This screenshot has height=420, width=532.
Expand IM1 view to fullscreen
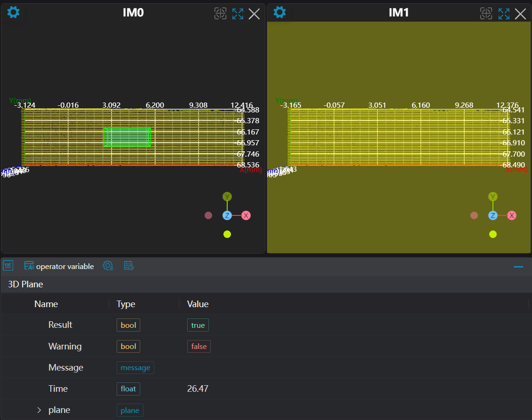[x=504, y=14]
